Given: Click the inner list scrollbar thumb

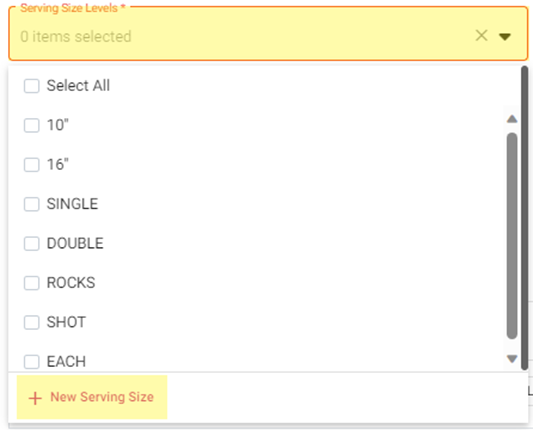Looking at the screenshot, I should [512, 236].
